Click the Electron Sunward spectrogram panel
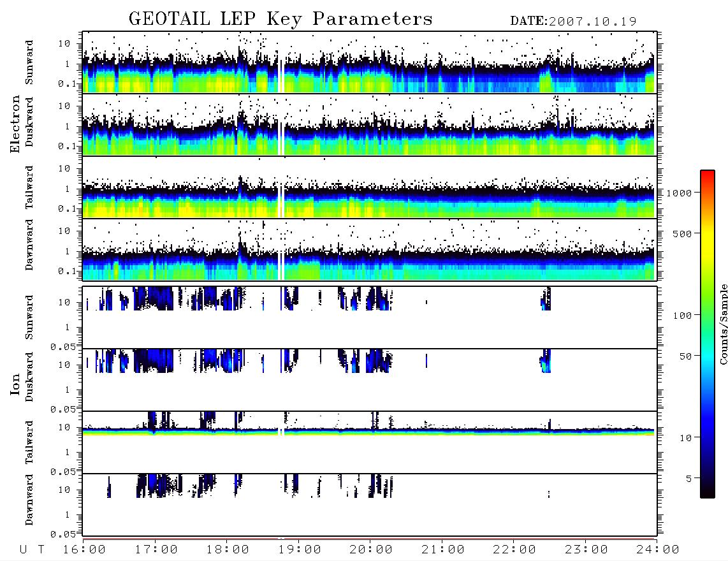 tap(370, 62)
